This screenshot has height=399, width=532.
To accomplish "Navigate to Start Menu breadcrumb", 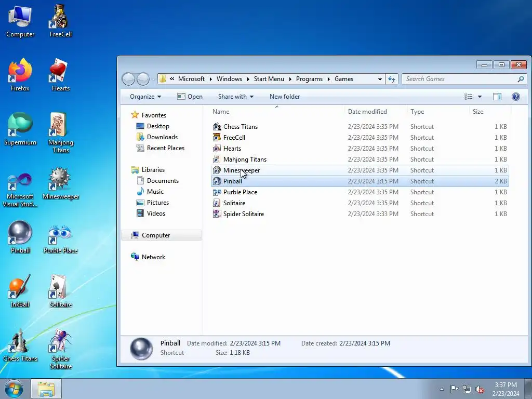I will coord(269,79).
